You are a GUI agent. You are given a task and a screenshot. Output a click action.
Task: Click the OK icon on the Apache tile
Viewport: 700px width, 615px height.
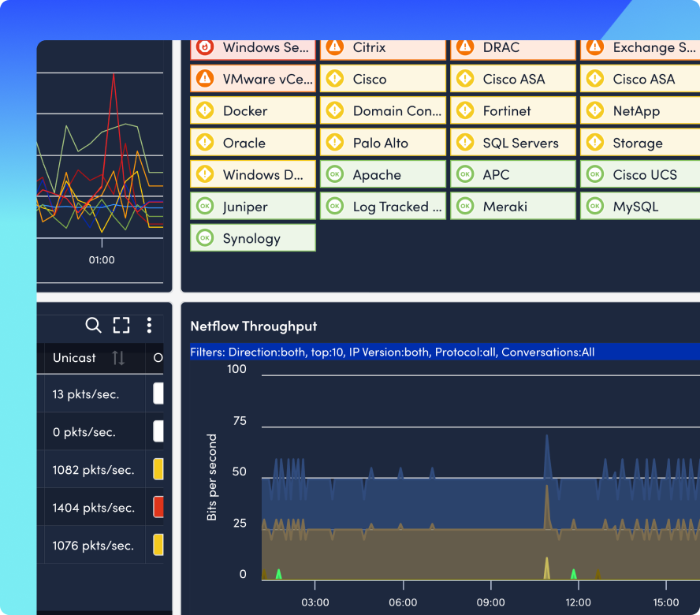335,174
